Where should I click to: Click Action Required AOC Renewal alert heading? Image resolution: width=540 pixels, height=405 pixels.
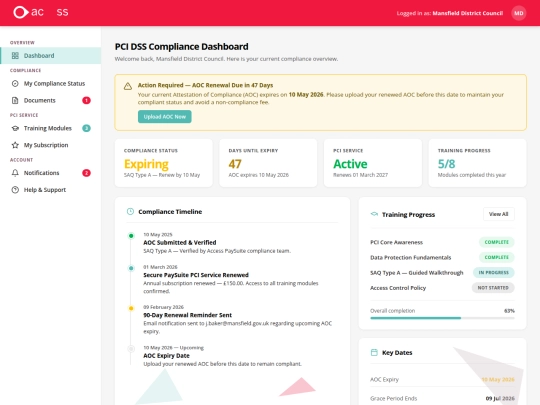point(205,85)
